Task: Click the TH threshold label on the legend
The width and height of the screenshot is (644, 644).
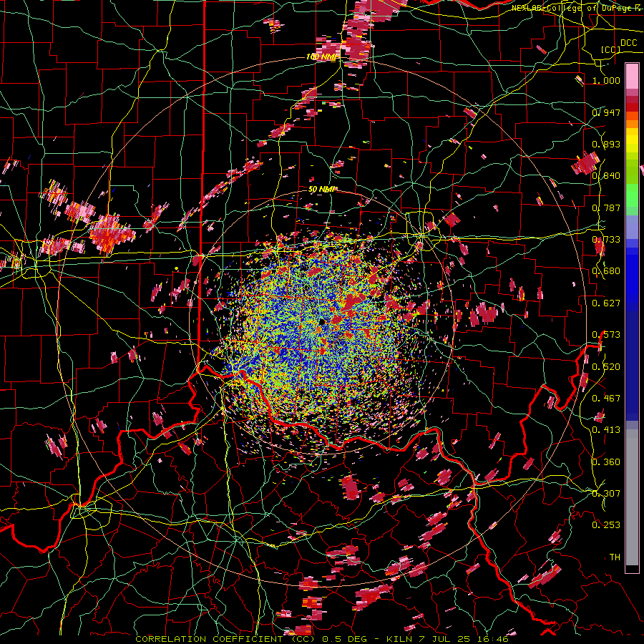Action: [615, 557]
